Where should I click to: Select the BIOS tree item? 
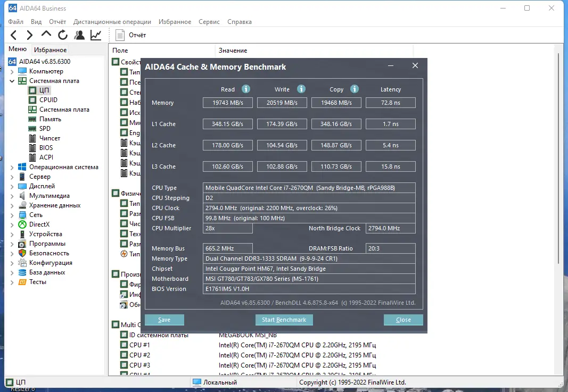[46, 148]
